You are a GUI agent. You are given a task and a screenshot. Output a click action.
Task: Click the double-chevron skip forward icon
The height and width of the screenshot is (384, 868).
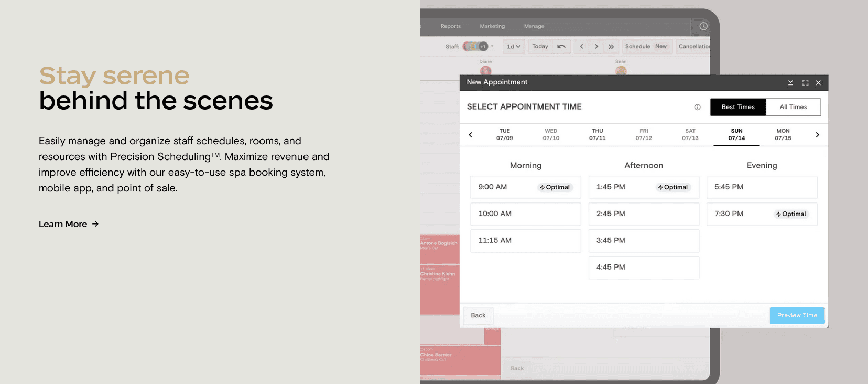[x=611, y=46]
